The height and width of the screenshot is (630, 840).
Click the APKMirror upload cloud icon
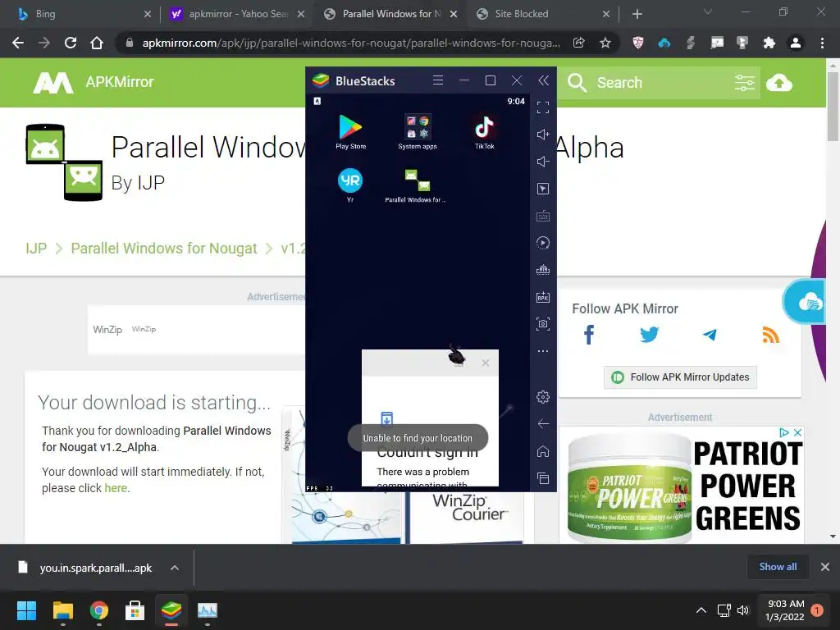click(779, 83)
